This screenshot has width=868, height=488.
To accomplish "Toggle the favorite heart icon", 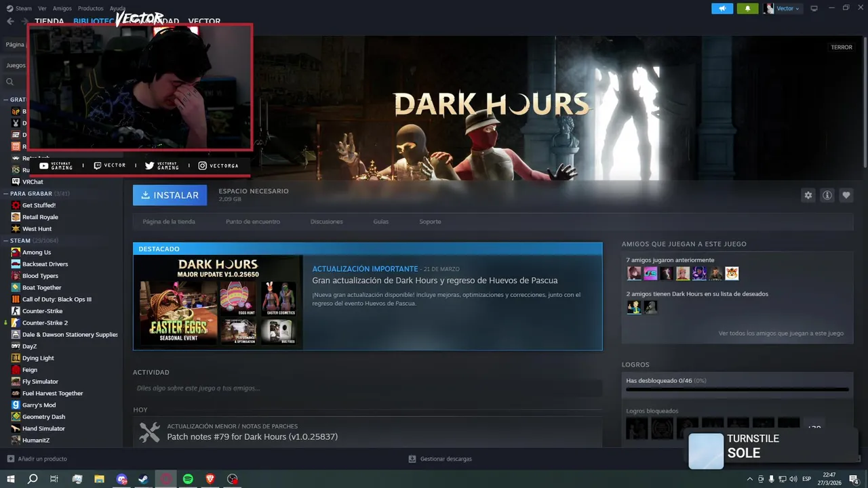I will [846, 195].
